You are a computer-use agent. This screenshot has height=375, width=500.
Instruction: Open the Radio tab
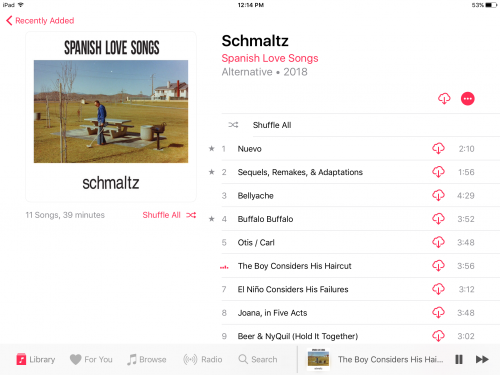coord(202,359)
